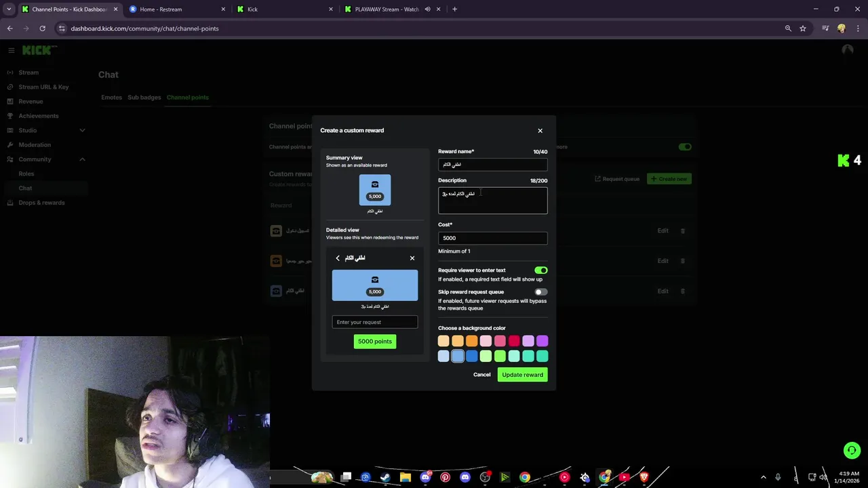This screenshot has width=868, height=488.
Task: Switch to the Emotes tab
Action: [111, 98]
